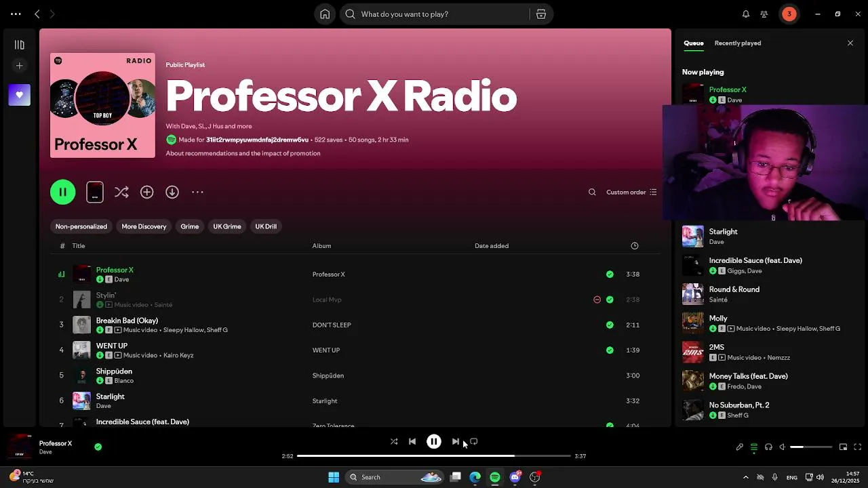This screenshot has height=488, width=868.
Task: Select the More Discovery chip
Action: pyautogui.click(x=144, y=226)
